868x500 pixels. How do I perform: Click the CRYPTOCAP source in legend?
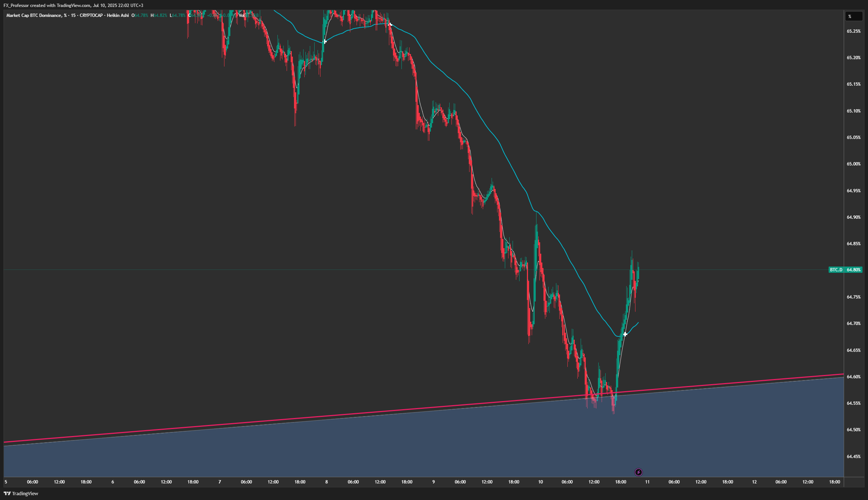[91, 15]
